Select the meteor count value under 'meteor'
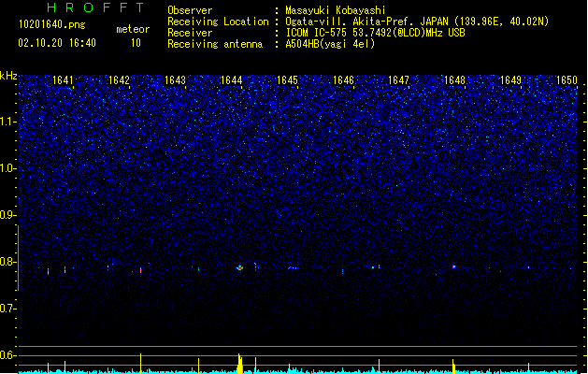Image resolution: width=588 pixels, height=374 pixels. point(136,43)
